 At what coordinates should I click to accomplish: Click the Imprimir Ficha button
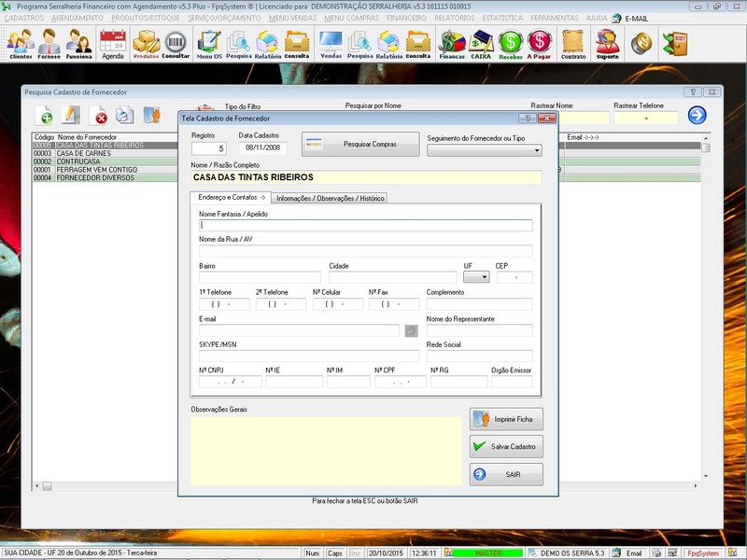tap(506, 419)
